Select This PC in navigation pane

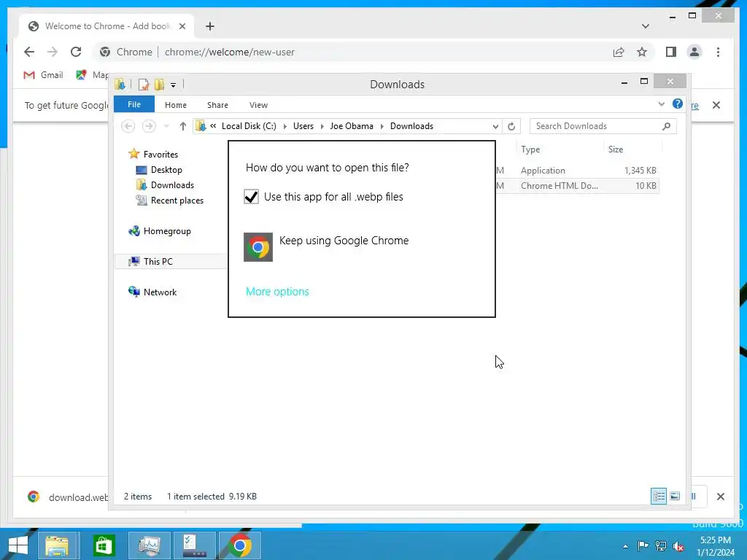(158, 262)
